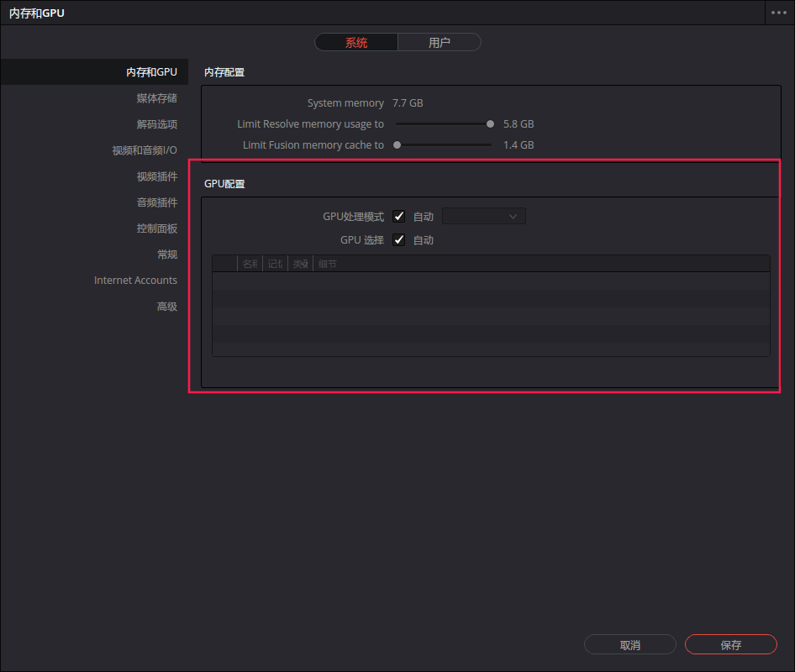Open the 控制面板 settings page
Image resolution: width=795 pixels, height=672 pixels.
click(156, 228)
